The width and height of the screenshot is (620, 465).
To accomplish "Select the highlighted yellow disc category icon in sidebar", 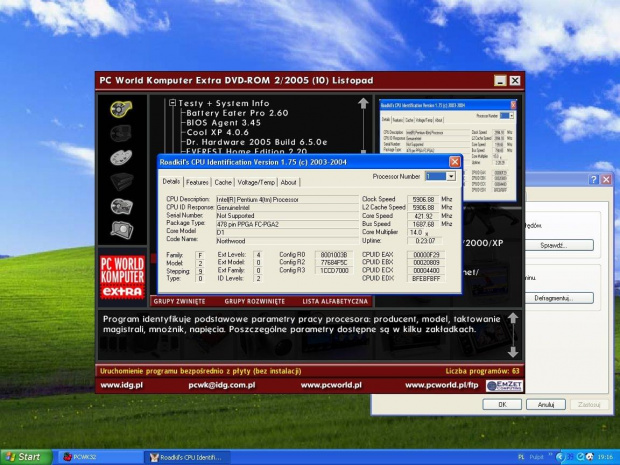I will (121, 109).
